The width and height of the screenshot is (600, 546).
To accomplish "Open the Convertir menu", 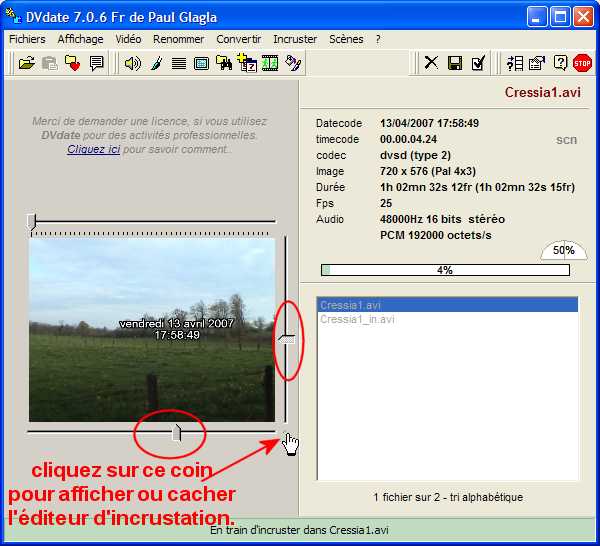I will point(238,39).
